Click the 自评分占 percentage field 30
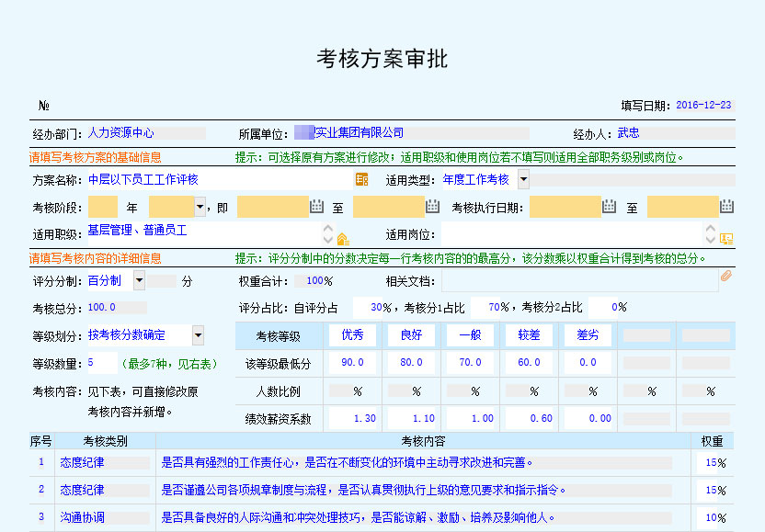The image size is (765, 532). pos(368,308)
